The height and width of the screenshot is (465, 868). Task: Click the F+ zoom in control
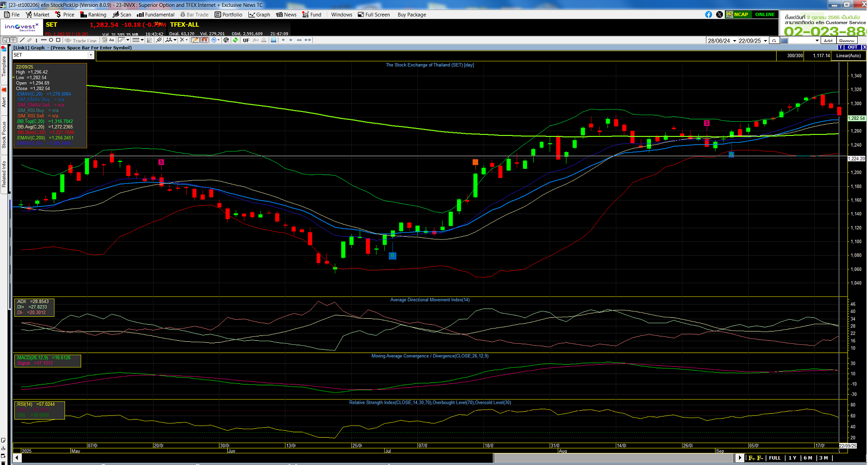click(752, 458)
